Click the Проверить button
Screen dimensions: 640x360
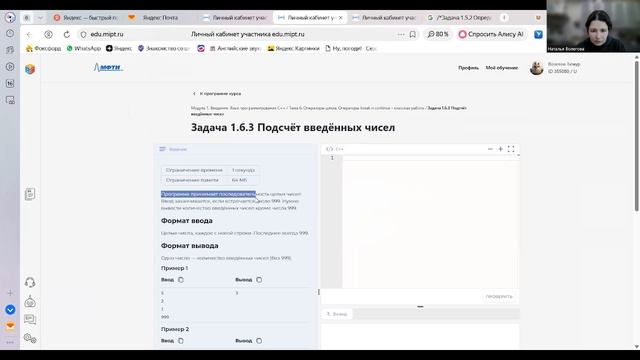point(499,296)
